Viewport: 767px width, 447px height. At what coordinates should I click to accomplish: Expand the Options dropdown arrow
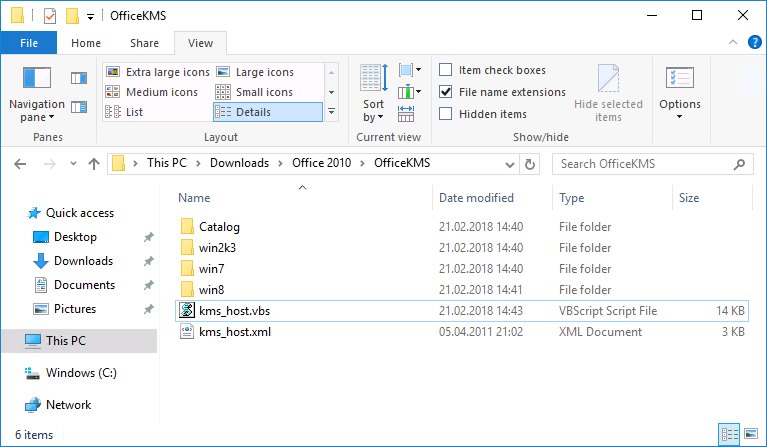(679, 116)
